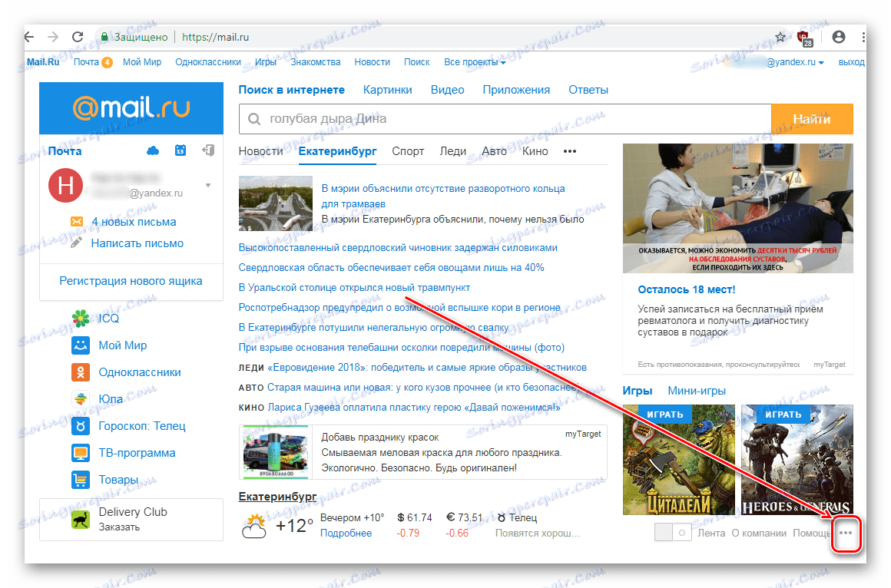Viewport: 891px width, 588px height.
Task: Open the Cloud icon in Почта panel
Action: click(153, 150)
